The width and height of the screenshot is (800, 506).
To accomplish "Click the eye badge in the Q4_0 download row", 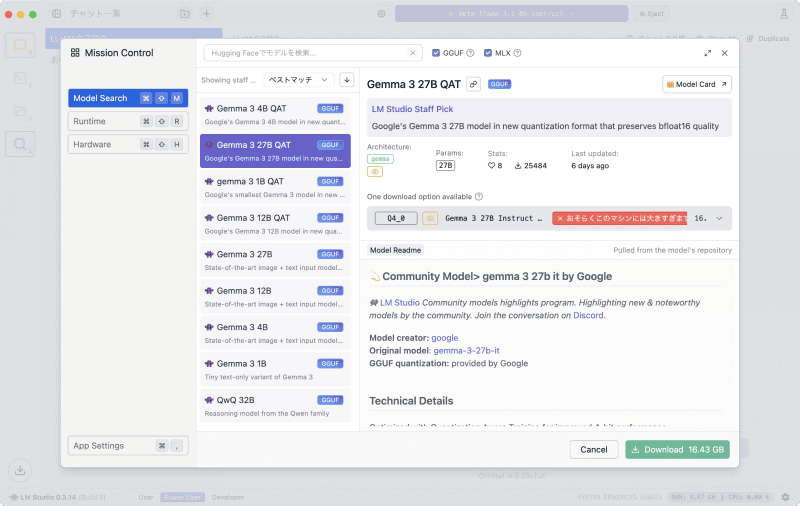I will pos(430,218).
